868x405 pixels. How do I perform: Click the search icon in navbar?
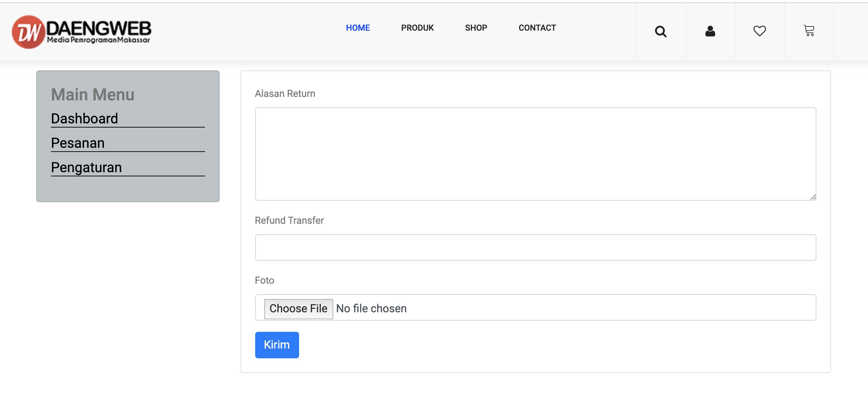660,31
